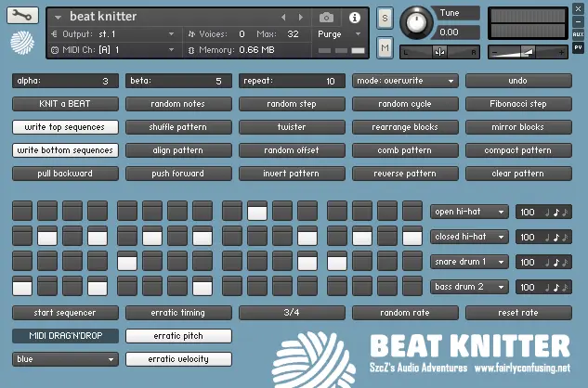Take a snapshot with the camera icon
Image resolution: width=588 pixels, height=388 pixels.
click(x=326, y=18)
